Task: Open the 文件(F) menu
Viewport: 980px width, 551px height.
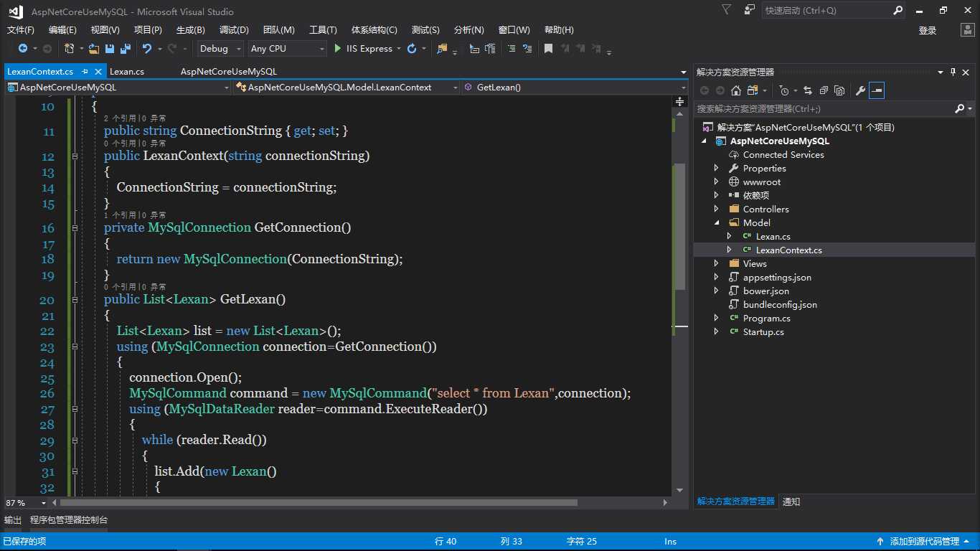Action: coord(21,30)
